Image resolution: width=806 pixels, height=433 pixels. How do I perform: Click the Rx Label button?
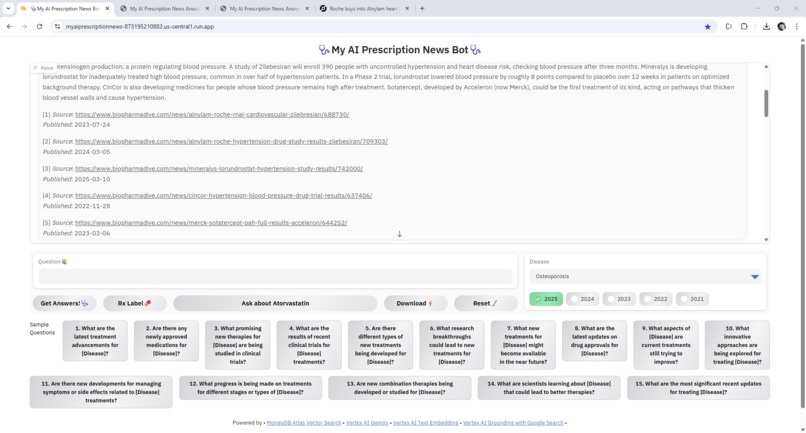(x=135, y=303)
